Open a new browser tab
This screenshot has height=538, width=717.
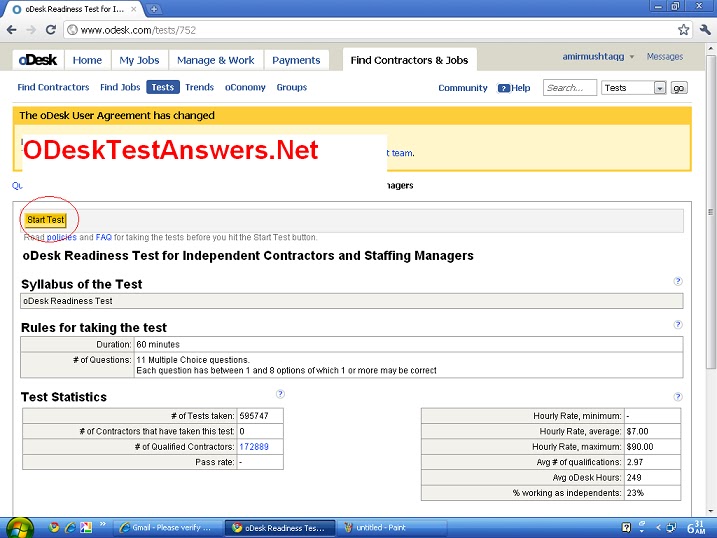pyautogui.click(x=154, y=9)
